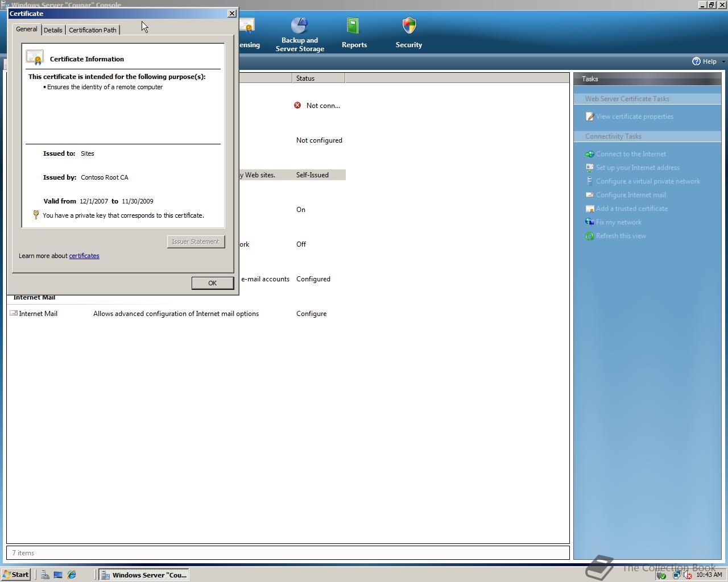The width and height of the screenshot is (728, 582).
Task: Click the 10:43 AM taskbar clock
Action: pyautogui.click(x=709, y=575)
